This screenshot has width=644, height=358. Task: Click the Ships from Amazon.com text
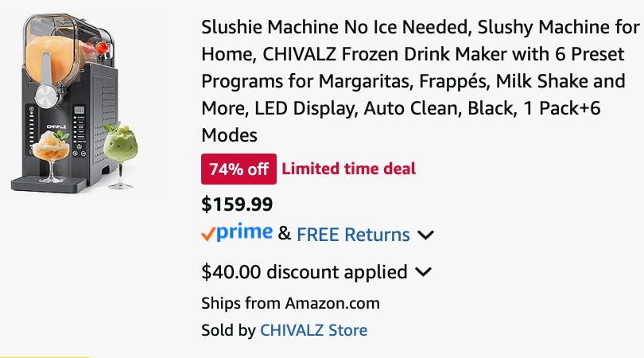coord(290,303)
